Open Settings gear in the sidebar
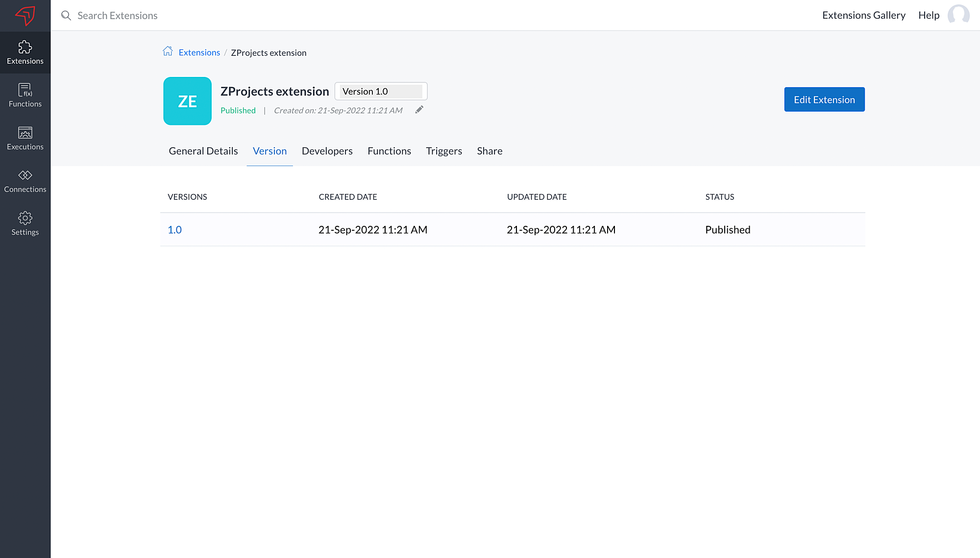This screenshot has width=980, height=558. click(25, 223)
